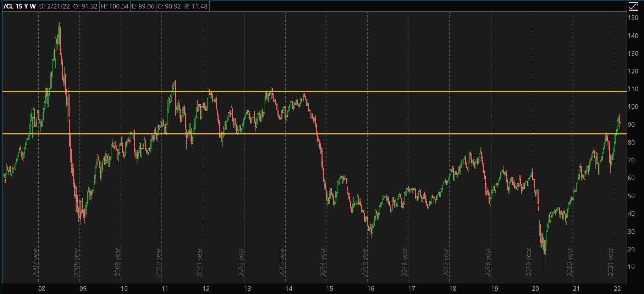Click the 20 label on the price axis

pyautogui.click(x=631, y=249)
